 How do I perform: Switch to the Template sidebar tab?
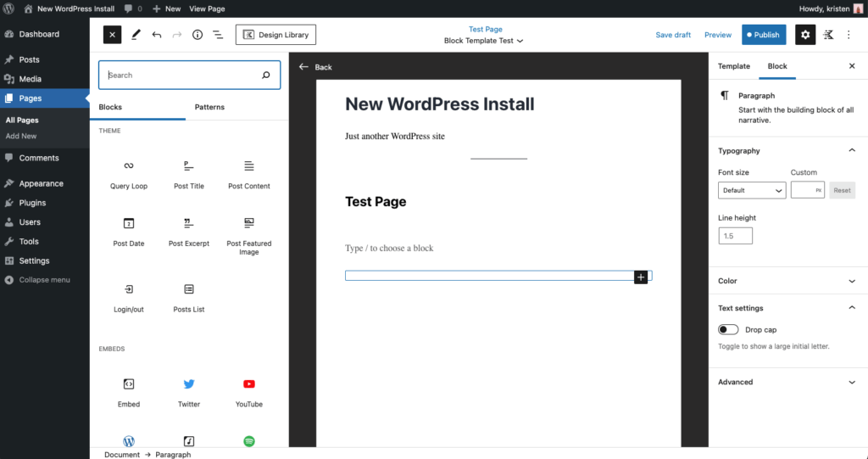click(x=733, y=66)
